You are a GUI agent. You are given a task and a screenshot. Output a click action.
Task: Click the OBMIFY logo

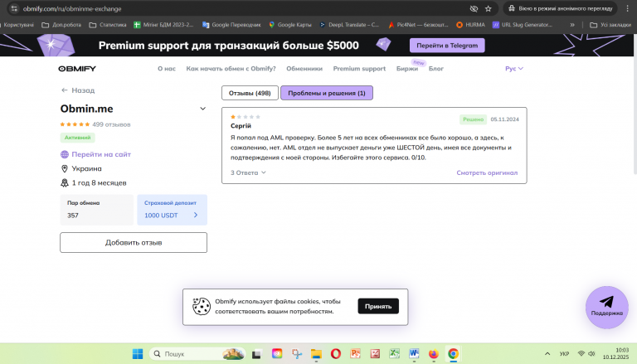pos(77,69)
